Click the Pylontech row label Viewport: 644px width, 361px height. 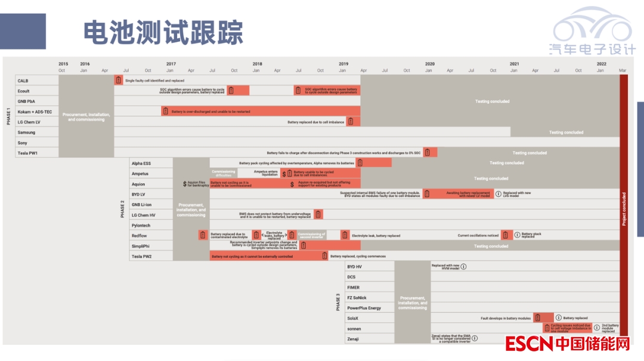pos(141,226)
